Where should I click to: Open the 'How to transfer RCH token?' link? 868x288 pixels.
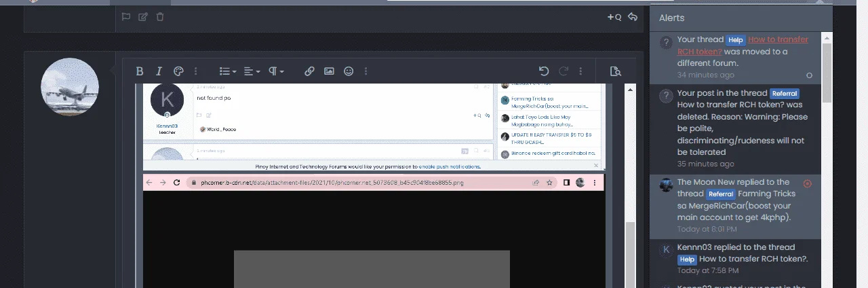[742, 45]
